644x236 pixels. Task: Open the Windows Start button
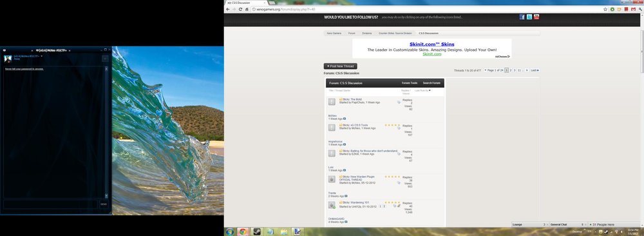click(x=230, y=231)
